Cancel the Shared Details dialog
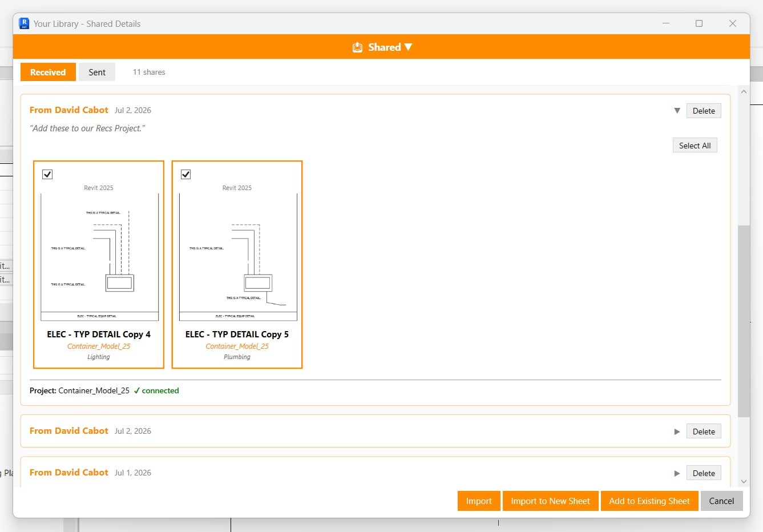 pyautogui.click(x=721, y=501)
